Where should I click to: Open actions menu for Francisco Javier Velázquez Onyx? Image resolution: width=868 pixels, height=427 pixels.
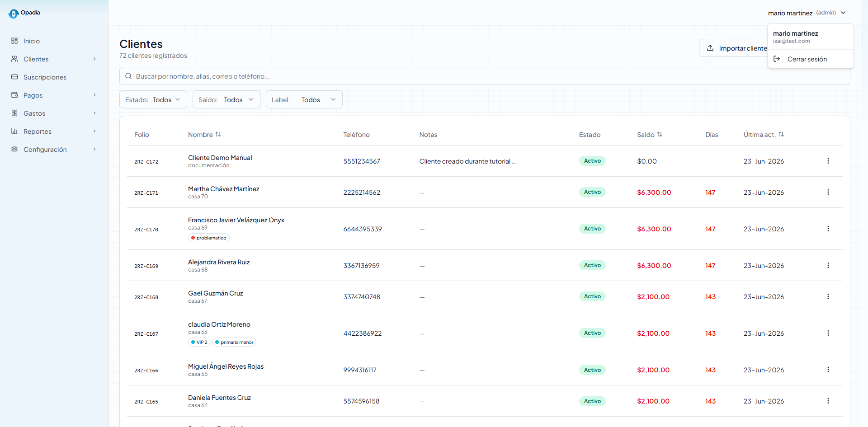(828, 229)
